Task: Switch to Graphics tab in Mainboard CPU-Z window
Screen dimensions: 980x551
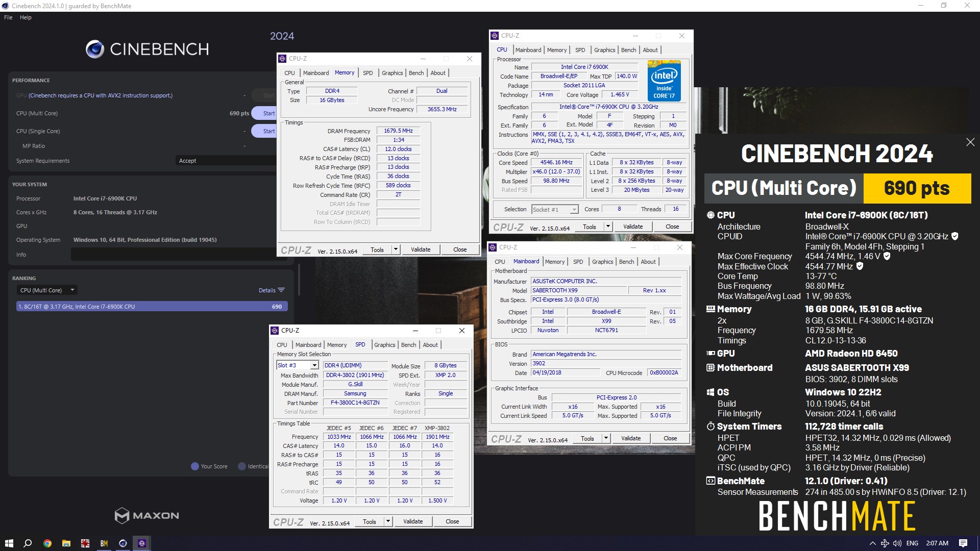Action: 602,262
